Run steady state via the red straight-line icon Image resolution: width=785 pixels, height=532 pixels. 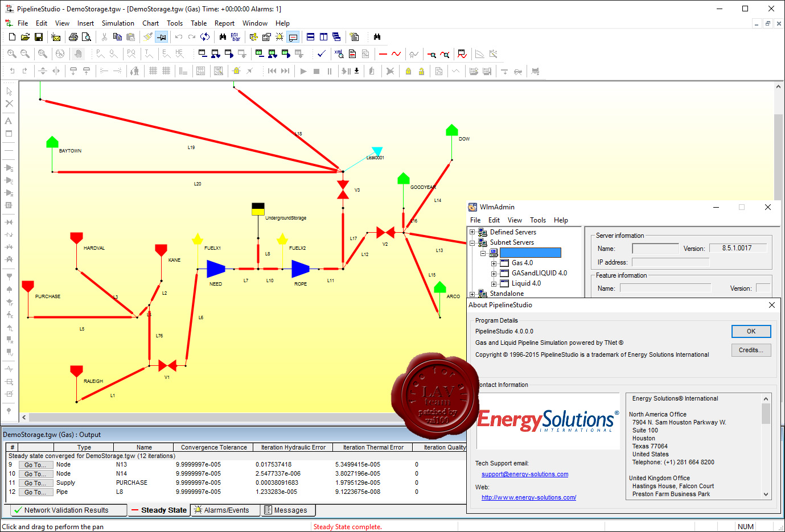[383, 54]
